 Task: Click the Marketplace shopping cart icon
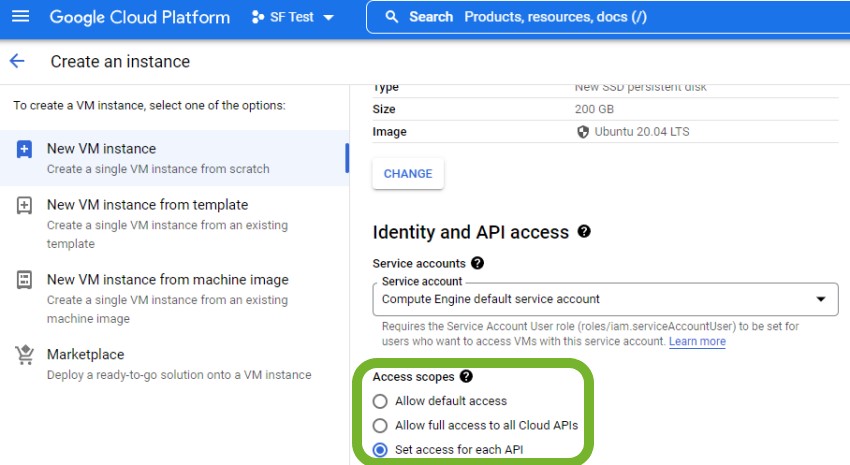(x=25, y=355)
